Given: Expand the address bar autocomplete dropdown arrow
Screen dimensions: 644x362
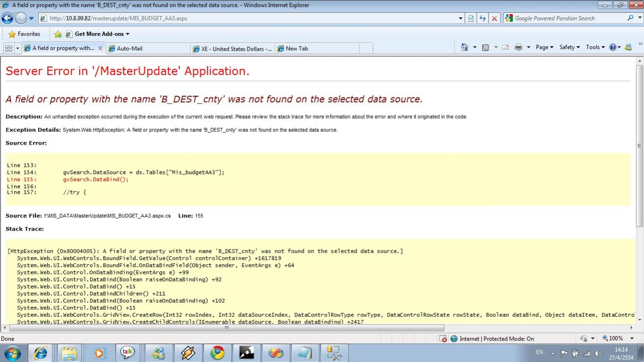Looking at the screenshot, I should tap(461, 18).
